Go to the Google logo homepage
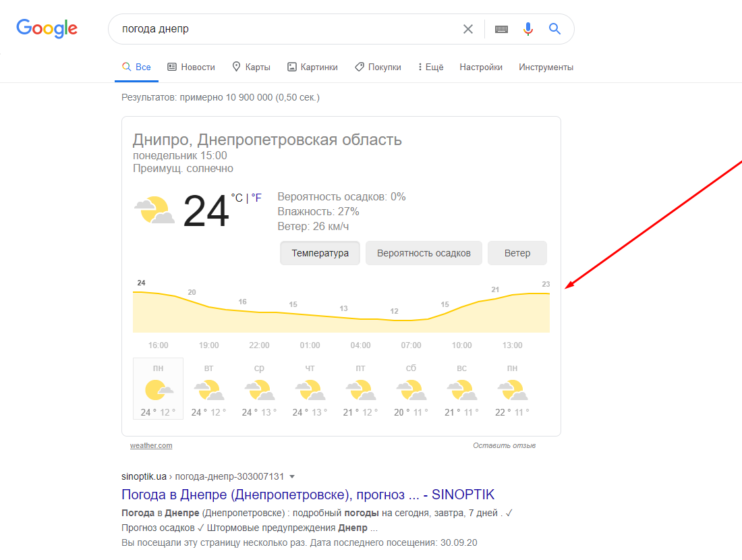 47,28
